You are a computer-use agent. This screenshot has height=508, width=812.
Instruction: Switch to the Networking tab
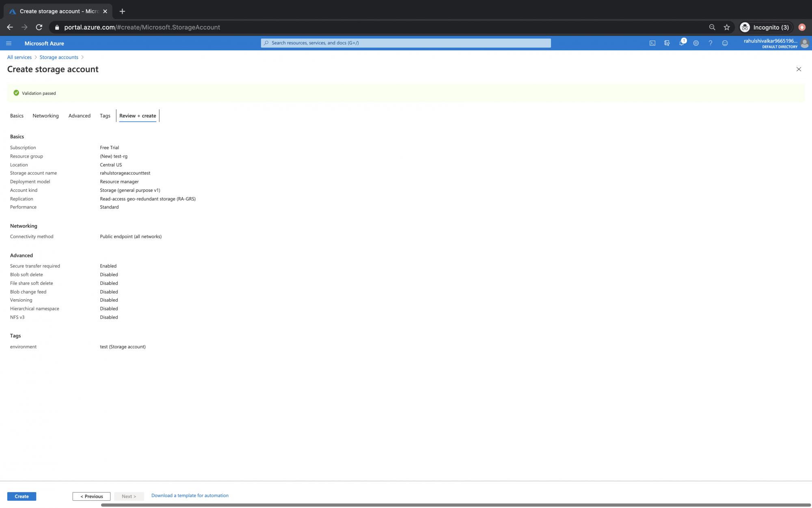point(45,116)
